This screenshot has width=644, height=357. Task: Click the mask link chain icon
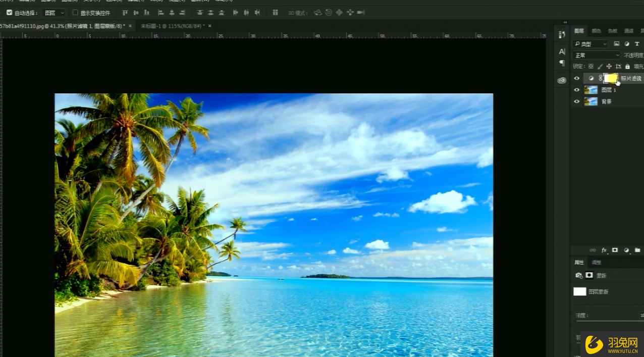coord(600,78)
